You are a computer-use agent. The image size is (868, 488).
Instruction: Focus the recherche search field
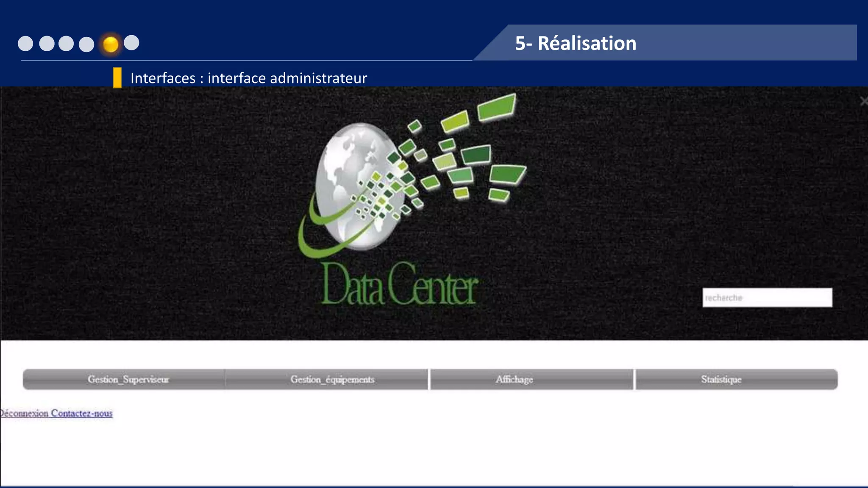(767, 297)
